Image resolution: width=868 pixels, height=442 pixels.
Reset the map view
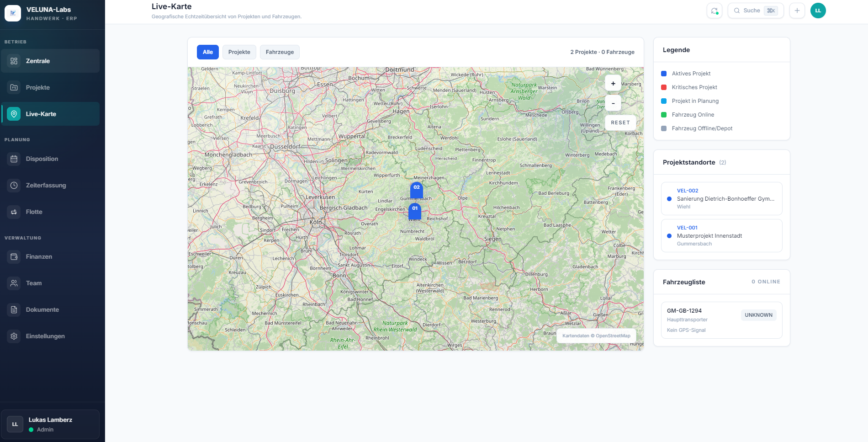620,122
